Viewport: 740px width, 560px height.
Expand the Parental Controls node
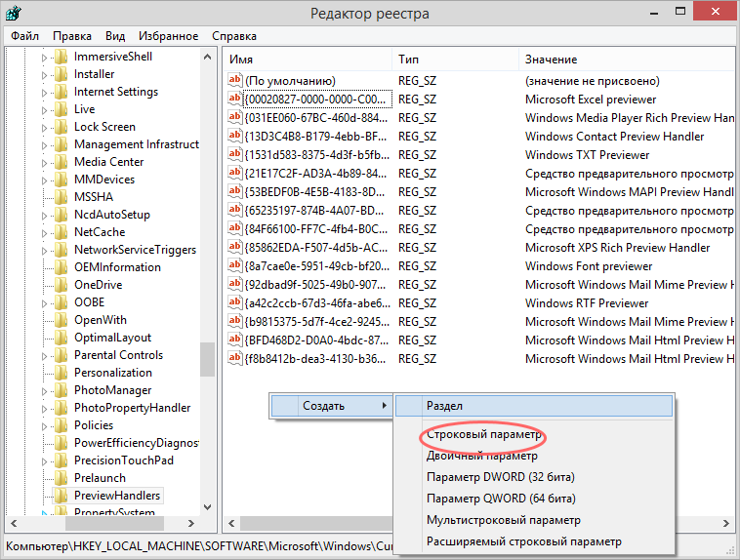[44, 356]
